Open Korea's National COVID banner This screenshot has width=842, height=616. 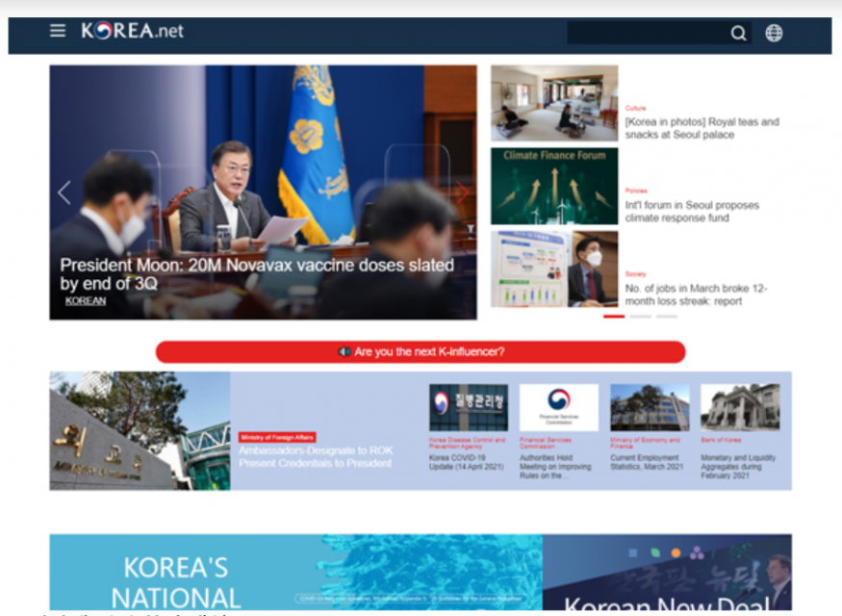[x=295, y=572]
